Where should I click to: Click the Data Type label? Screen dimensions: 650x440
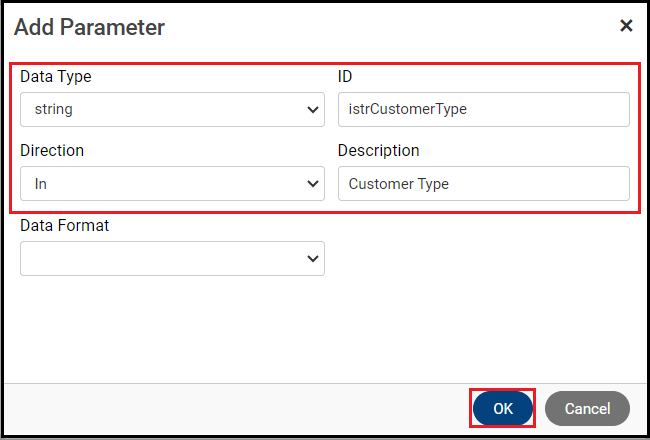(x=56, y=76)
